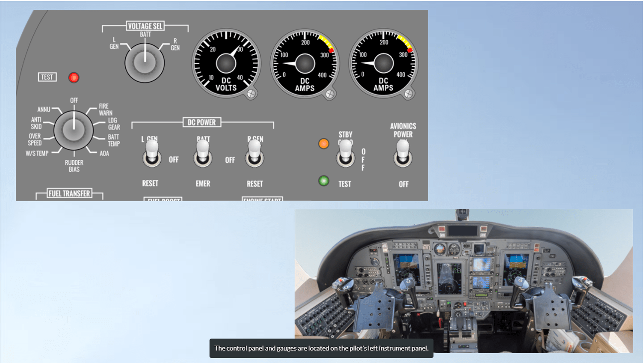Click the FUEL TRANSFER heading label
This screenshot has width=644, height=363.
[x=70, y=193]
